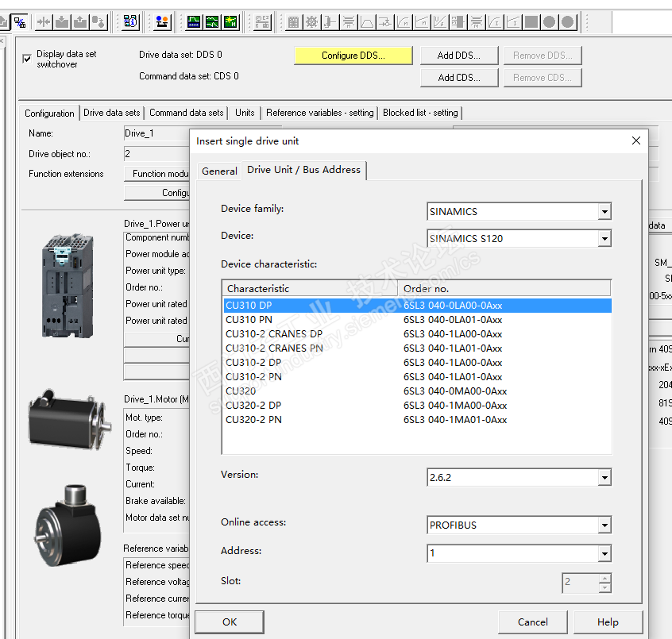672x639 pixels.
Task: Select CU320-2 PN in characteristic list
Action: (x=253, y=419)
